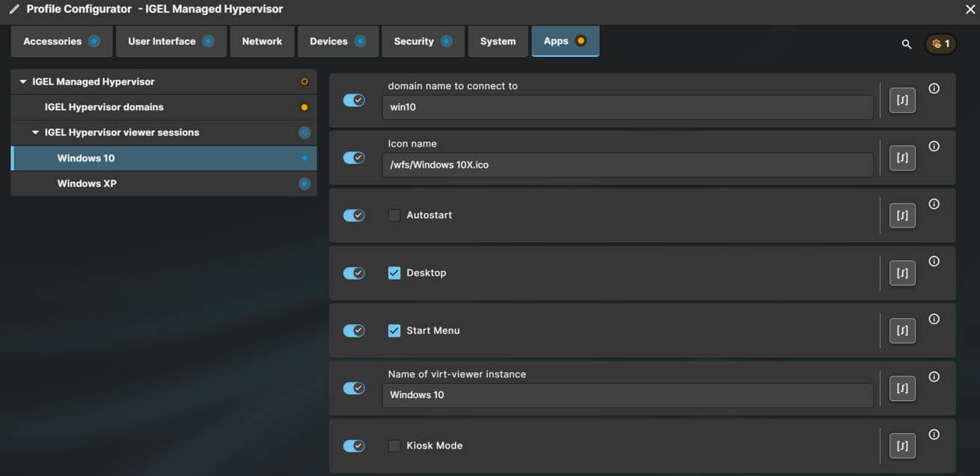The image size is (980, 476).
Task: Enable the Kiosk Mode checkbox
Action: pyautogui.click(x=394, y=446)
